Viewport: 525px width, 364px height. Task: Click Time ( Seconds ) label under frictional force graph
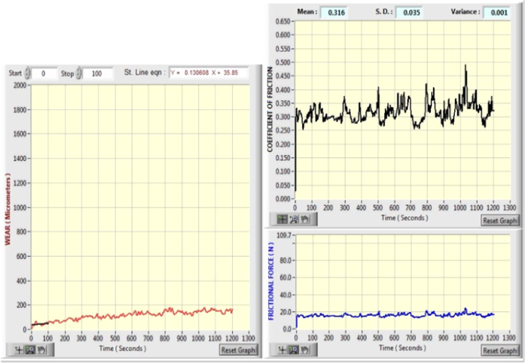tap(402, 348)
